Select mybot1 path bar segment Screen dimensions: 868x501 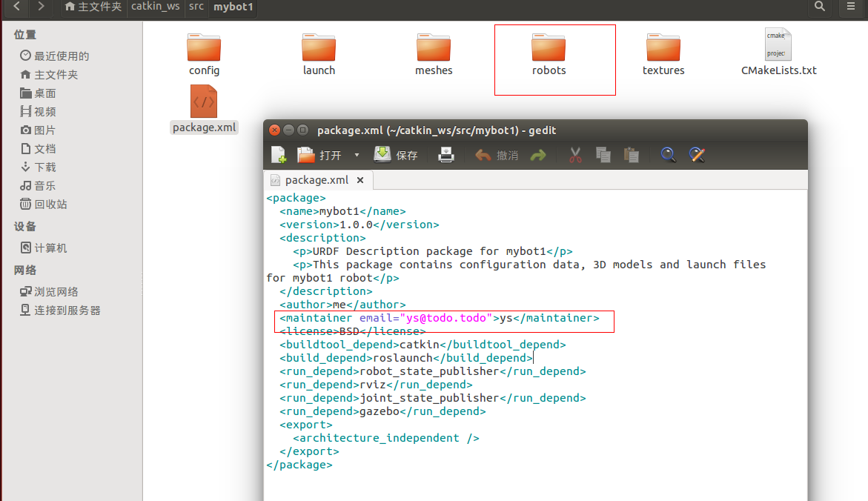(233, 7)
